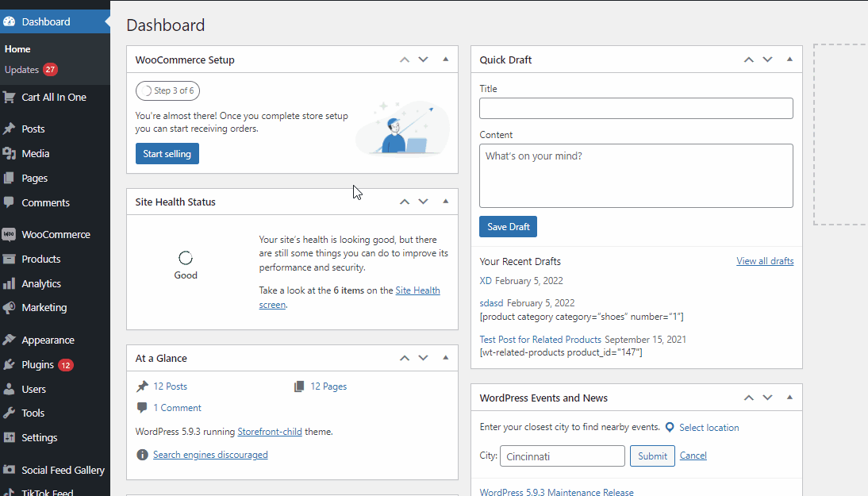
Task: Open the Appearance menu label
Action: tap(48, 340)
